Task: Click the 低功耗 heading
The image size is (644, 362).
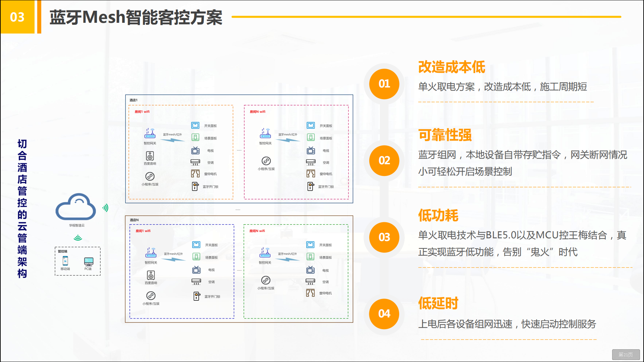Action: pyautogui.click(x=438, y=215)
